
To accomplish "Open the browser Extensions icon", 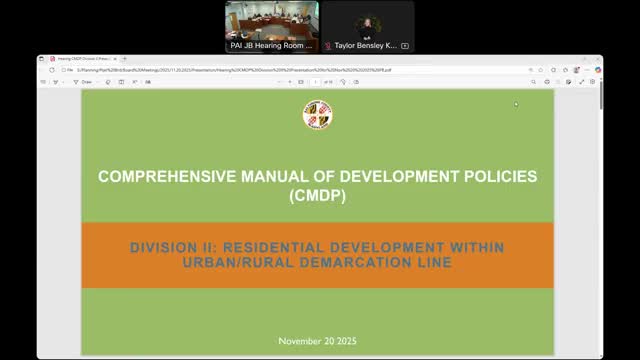I will point(565,70).
